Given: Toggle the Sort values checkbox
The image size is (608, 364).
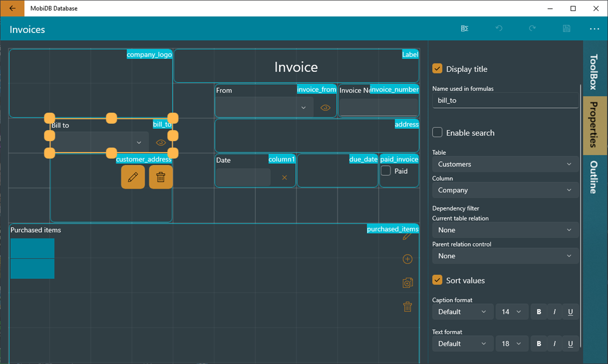Looking at the screenshot, I should pos(437,280).
